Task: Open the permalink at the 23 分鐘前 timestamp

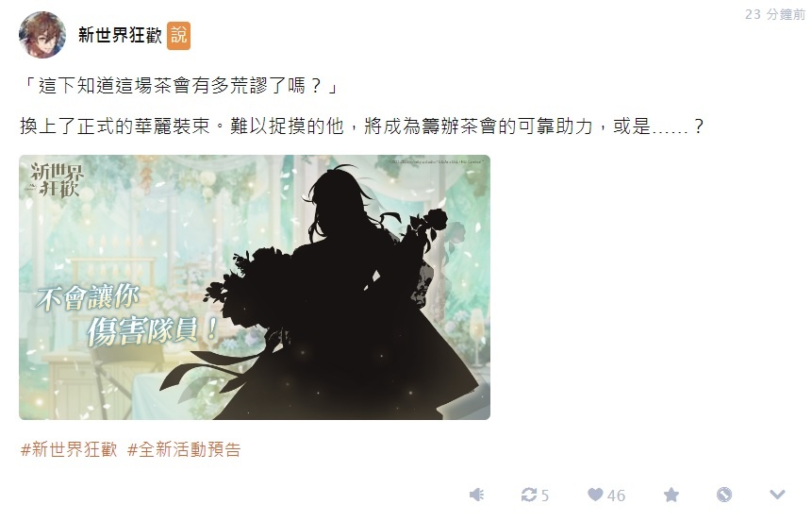Action: [774, 14]
